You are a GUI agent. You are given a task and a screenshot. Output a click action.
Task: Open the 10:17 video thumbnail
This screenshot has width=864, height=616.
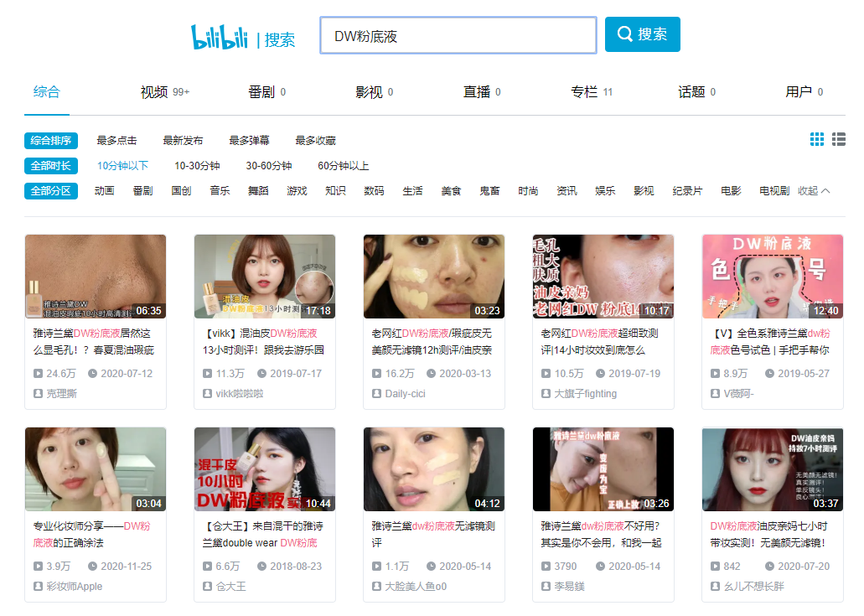click(x=603, y=277)
